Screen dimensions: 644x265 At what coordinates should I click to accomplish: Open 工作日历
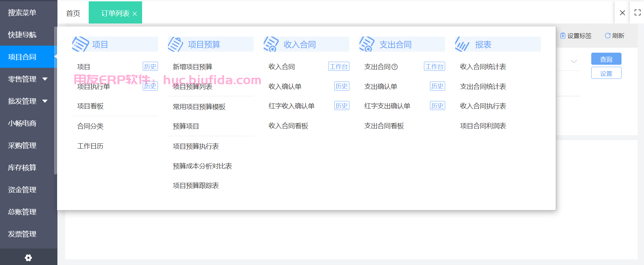[x=90, y=146]
